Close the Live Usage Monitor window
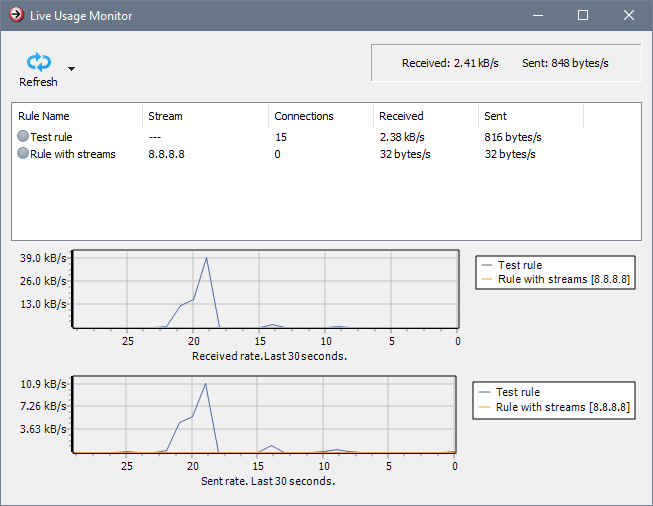This screenshot has height=506, width=653. tap(628, 15)
